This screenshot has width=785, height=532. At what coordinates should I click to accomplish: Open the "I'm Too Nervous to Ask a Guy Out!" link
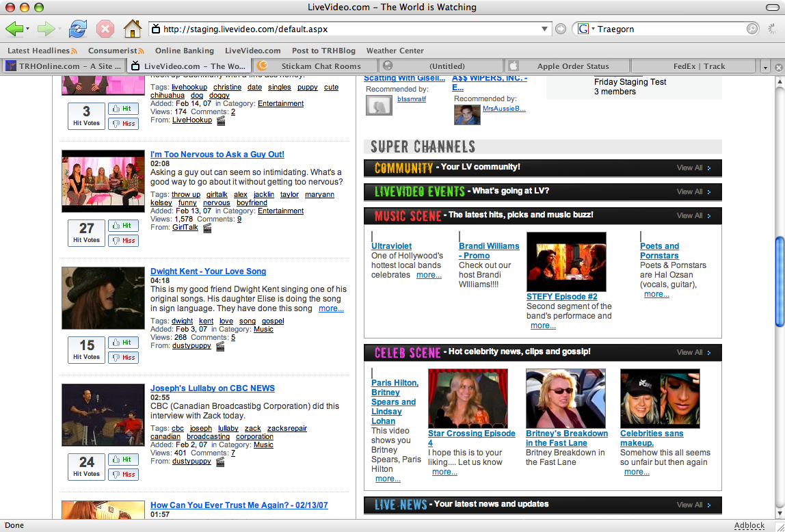(x=217, y=155)
